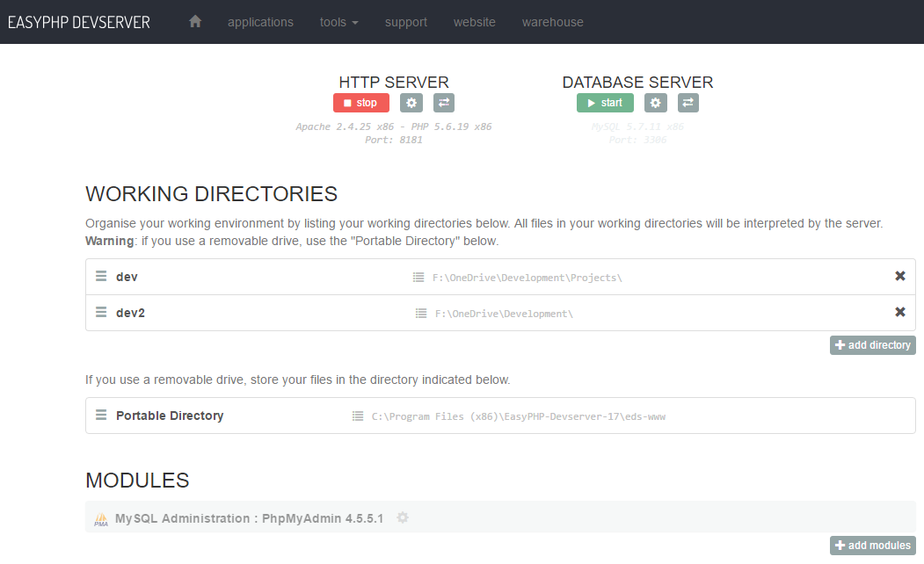
Task: Open the PhpMyAdmin module settings gear
Action: (x=402, y=517)
